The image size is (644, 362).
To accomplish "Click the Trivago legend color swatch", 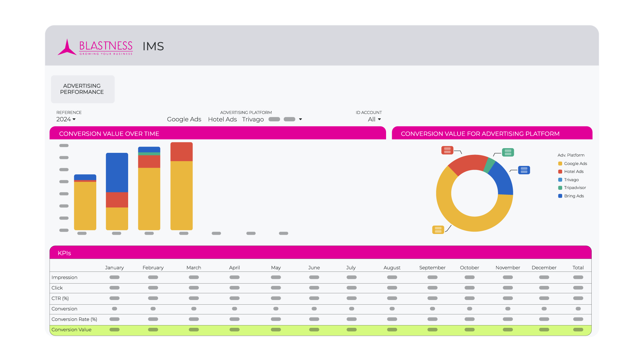I will pos(560,180).
